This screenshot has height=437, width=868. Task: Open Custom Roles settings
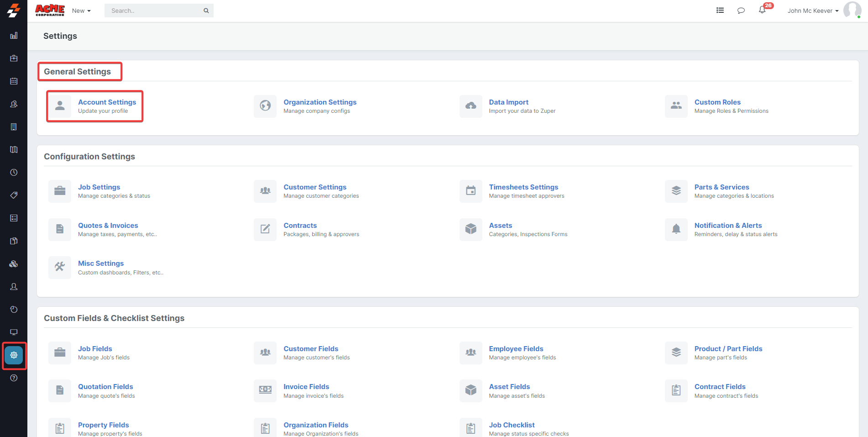(717, 102)
